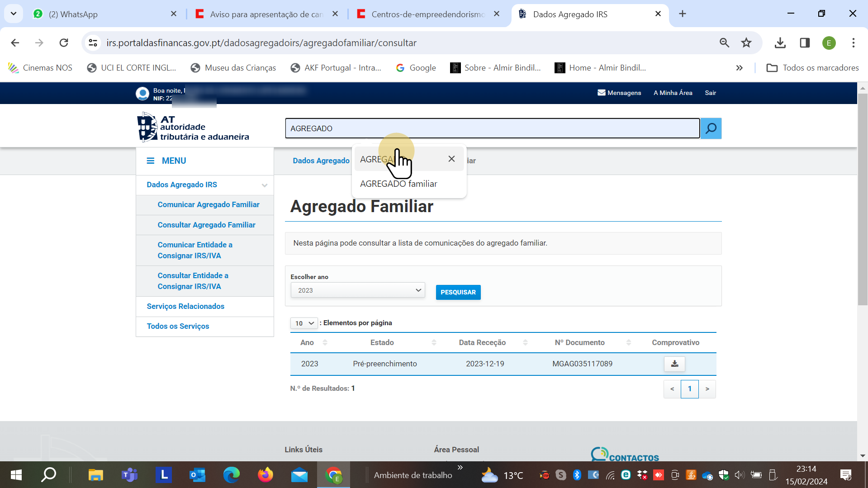The width and height of the screenshot is (868, 488).
Task: Click the hamburger MENU icon
Action: coord(151,161)
